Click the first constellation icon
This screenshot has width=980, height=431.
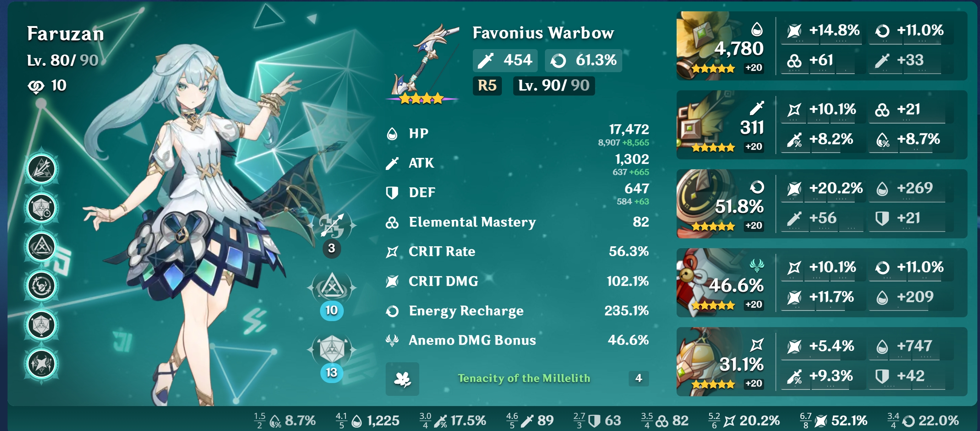pyautogui.click(x=42, y=168)
